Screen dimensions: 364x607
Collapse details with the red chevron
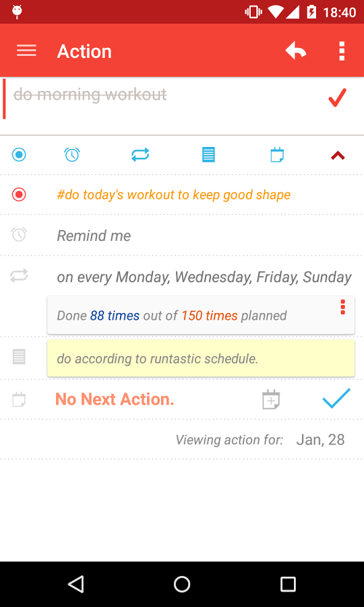click(338, 156)
